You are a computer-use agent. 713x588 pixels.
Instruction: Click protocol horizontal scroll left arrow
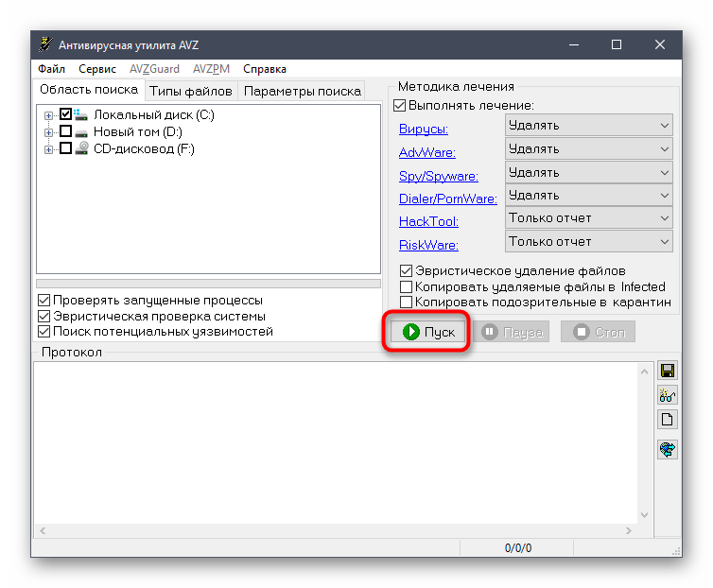(x=43, y=530)
